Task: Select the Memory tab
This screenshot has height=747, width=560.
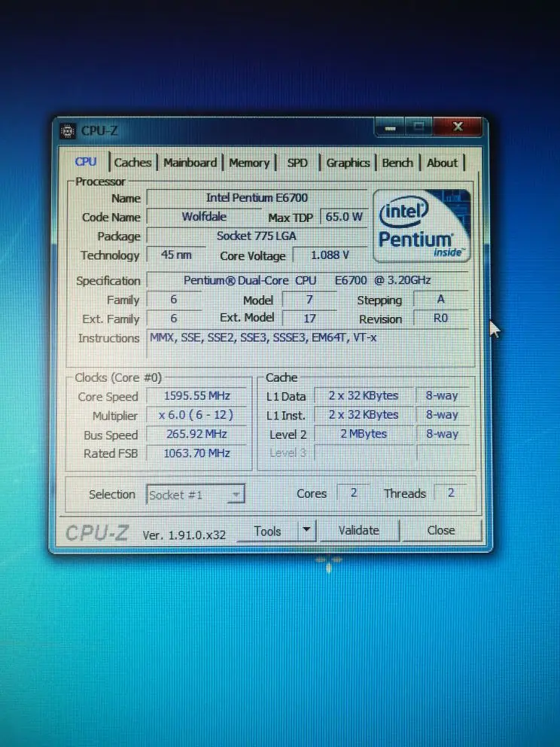Action: tap(249, 163)
